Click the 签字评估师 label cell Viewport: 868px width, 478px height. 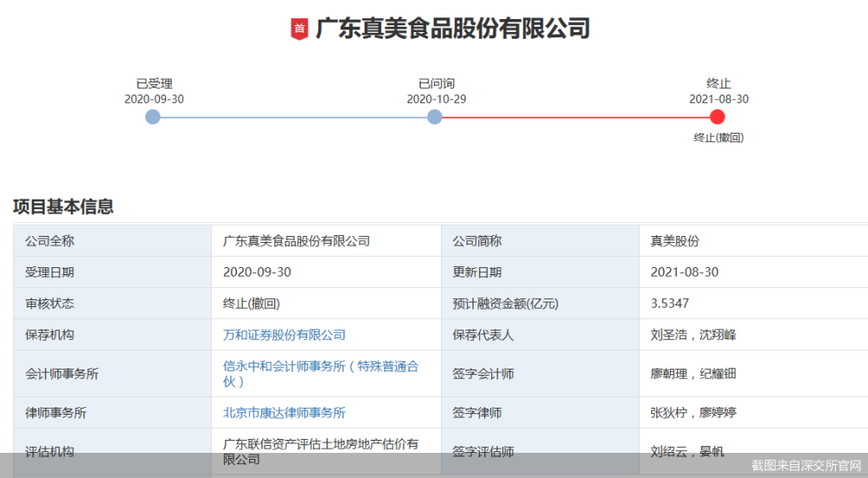(x=540, y=451)
